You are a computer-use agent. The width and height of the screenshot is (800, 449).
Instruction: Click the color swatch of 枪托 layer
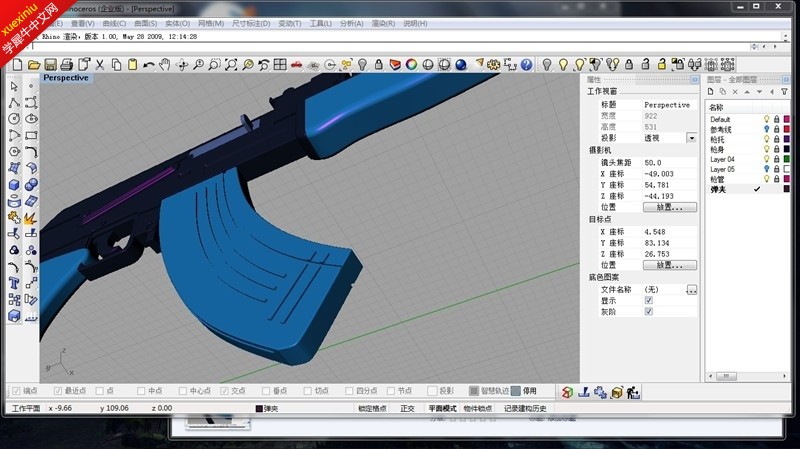786,139
